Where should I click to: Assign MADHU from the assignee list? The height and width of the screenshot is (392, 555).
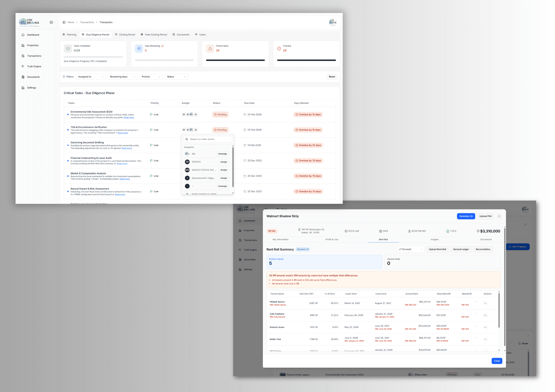(224, 162)
